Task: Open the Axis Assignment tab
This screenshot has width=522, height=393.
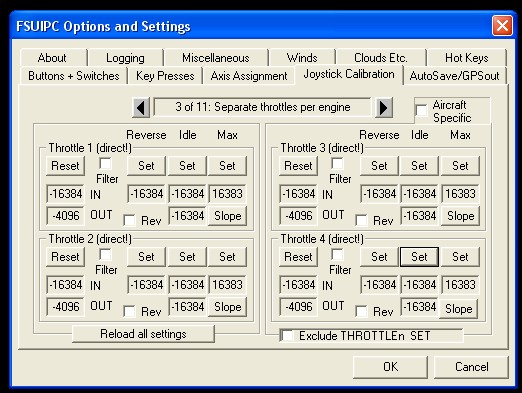Action: click(249, 76)
